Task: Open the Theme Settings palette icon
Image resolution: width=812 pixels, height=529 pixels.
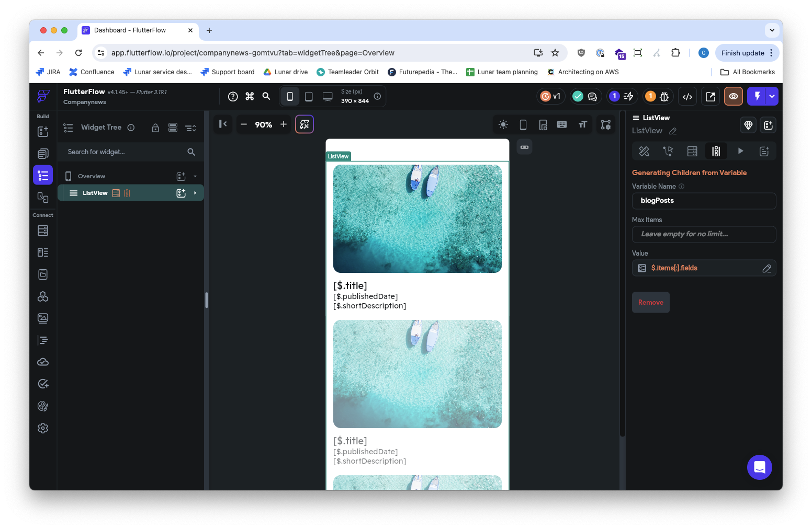Action: [x=43, y=406]
